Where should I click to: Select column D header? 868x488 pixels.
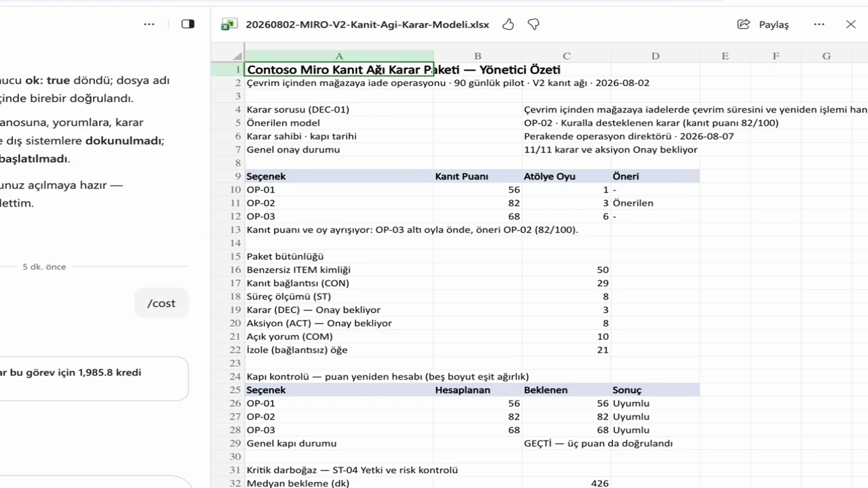pyautogui.click(x=655, y=56)
